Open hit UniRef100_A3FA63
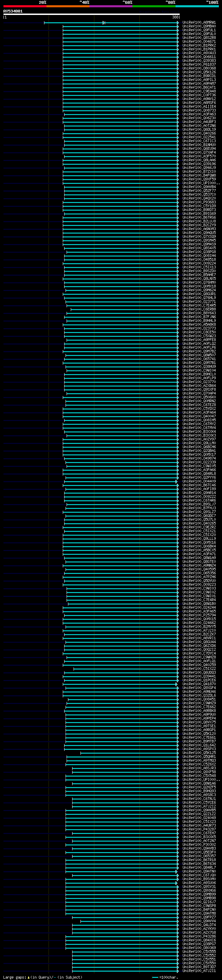 (x=199, y=114)
